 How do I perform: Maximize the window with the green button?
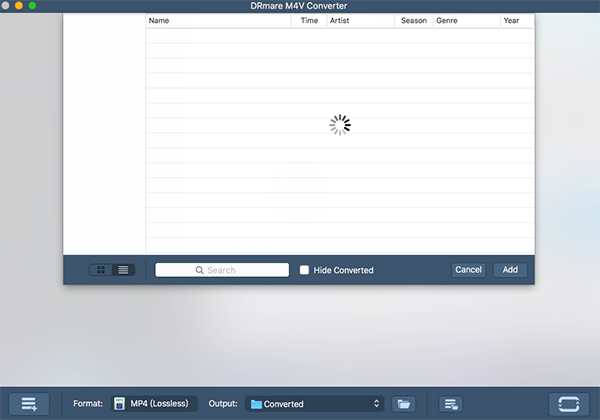pyautogui.click(x=33, y=5)
